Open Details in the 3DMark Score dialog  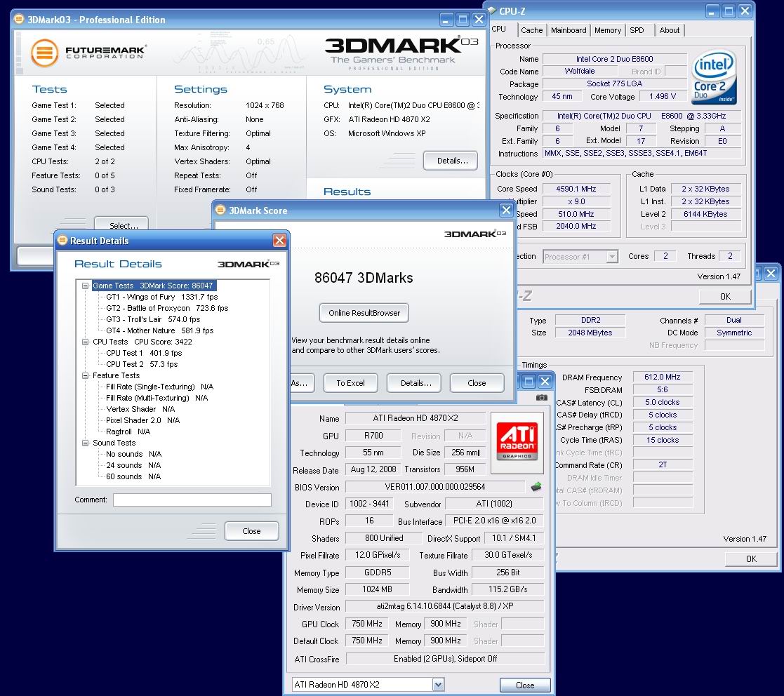[x=416, y=383]
